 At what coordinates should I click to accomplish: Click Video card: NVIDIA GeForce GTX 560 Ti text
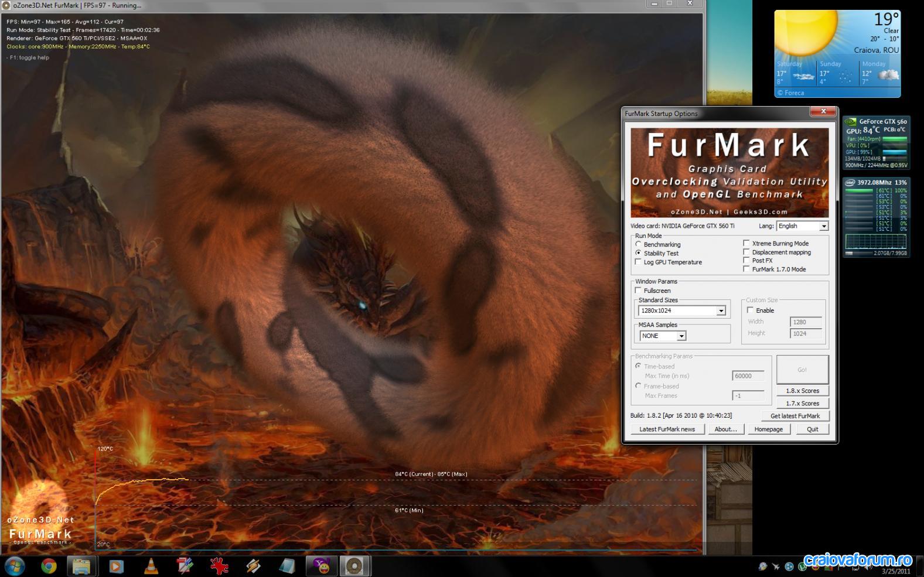[x=682, y=226]
